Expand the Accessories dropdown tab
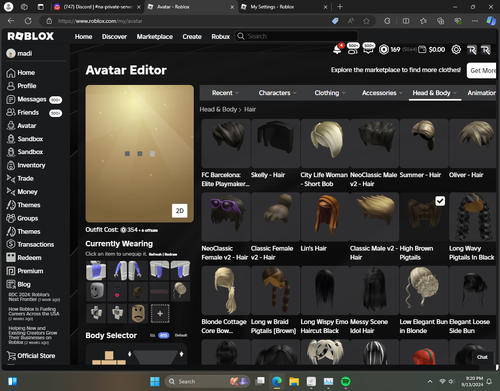Screen dimensions: 500x391 click(x=382, y=93)
